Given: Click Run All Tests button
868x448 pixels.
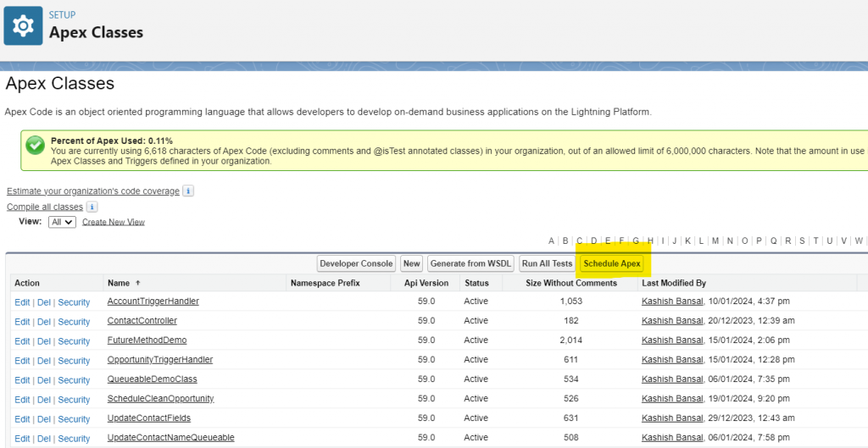Looking at the screenshot, I should (547, 263).
